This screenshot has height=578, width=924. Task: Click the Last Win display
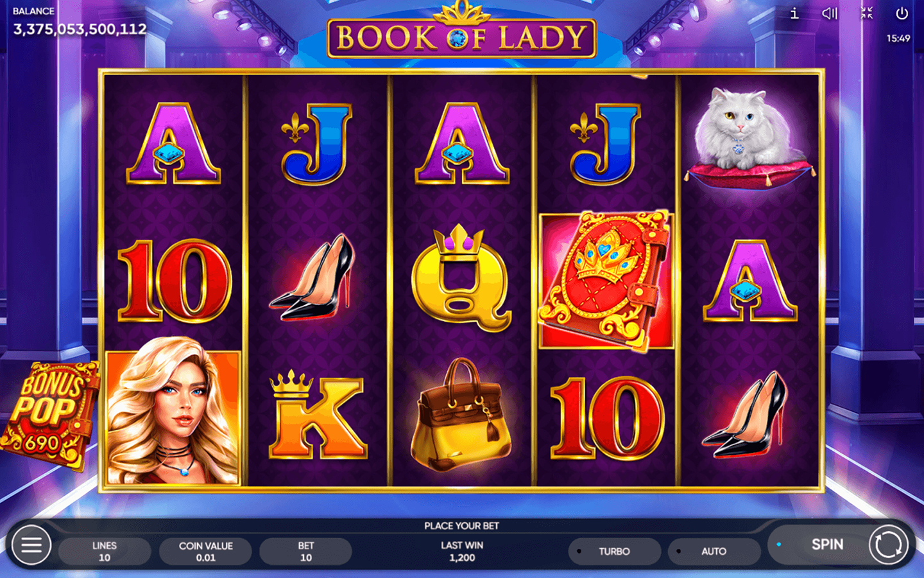coord(462,551)
